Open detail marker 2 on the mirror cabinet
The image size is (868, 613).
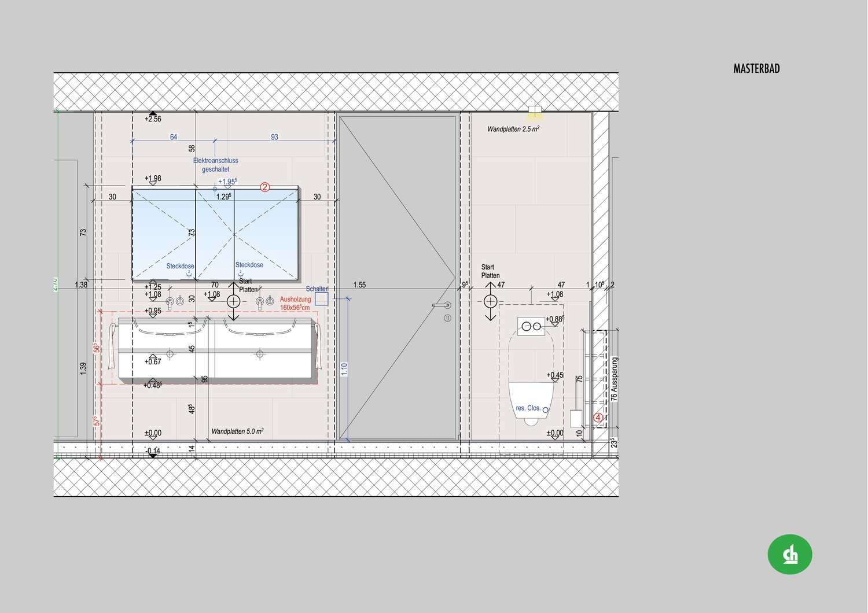click(264, 187)
